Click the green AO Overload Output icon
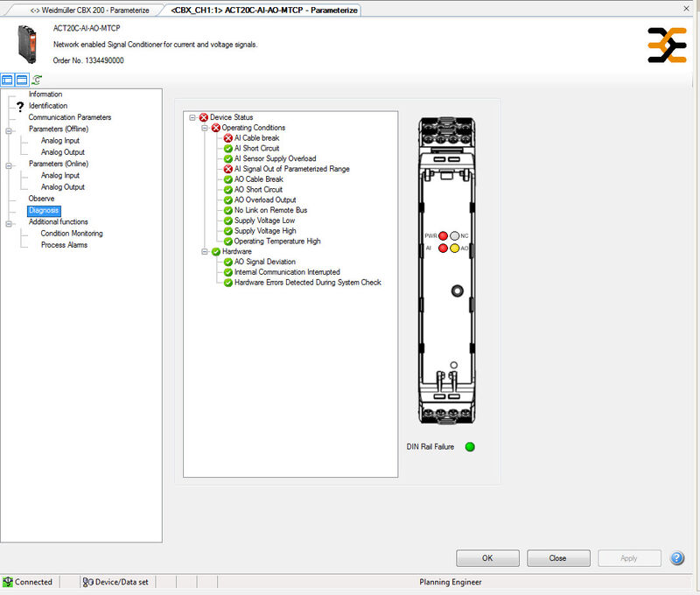This screenshot has height=595, width=700. (228, 200)
